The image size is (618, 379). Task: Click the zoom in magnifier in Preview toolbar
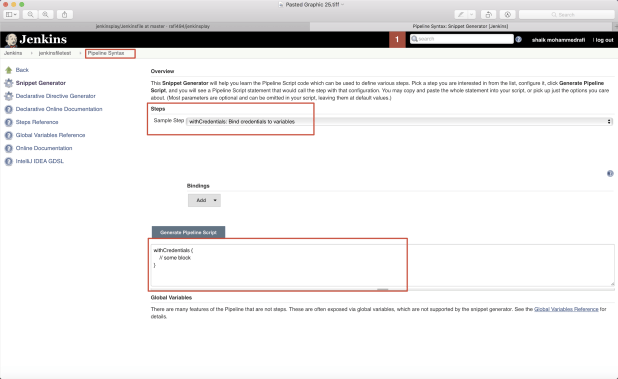[x=46, y=15]
